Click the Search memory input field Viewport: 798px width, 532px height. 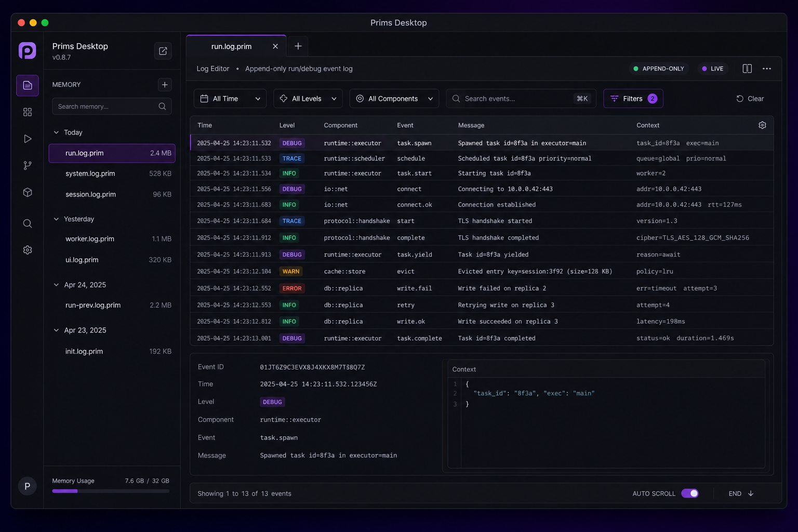point(112,107)
